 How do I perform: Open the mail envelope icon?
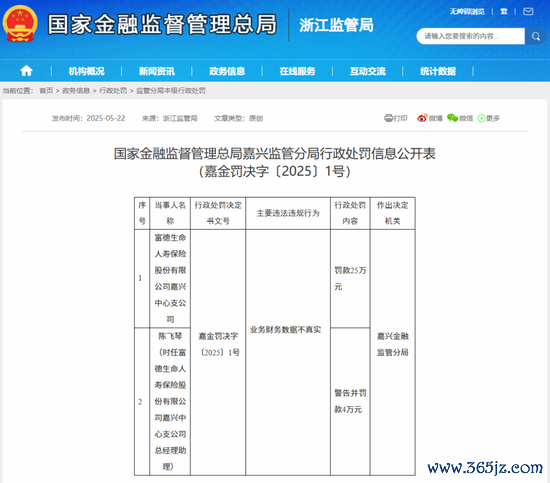528,12
